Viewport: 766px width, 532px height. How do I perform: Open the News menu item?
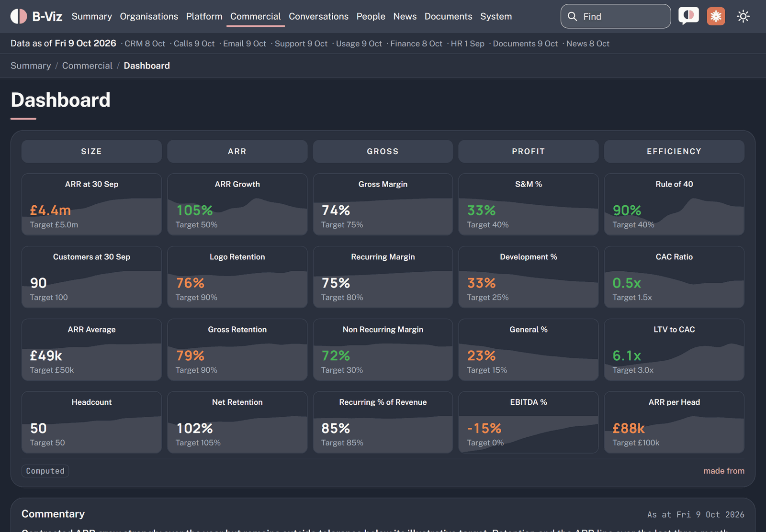(x=405, y=16)
